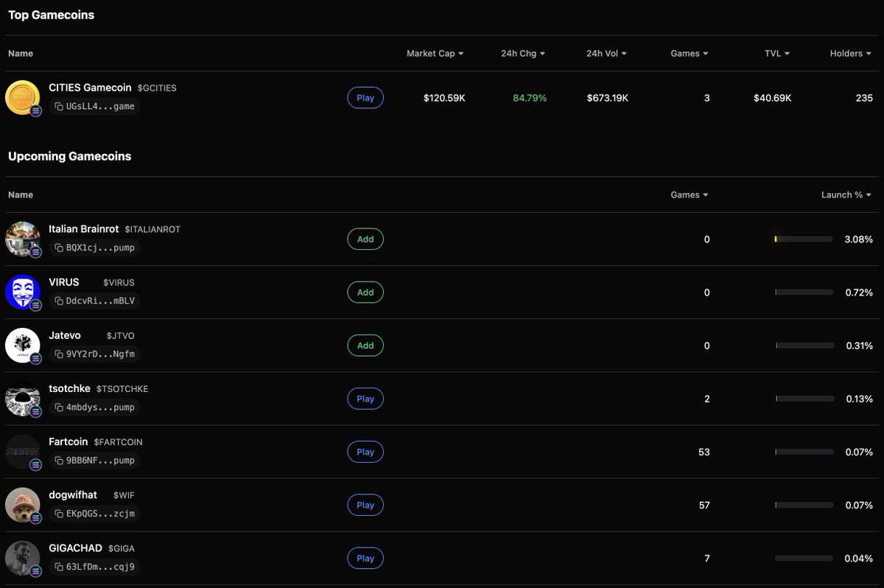Open the GIGACHAD avatar thumbnail
The image size is (884, 588).
22,559
